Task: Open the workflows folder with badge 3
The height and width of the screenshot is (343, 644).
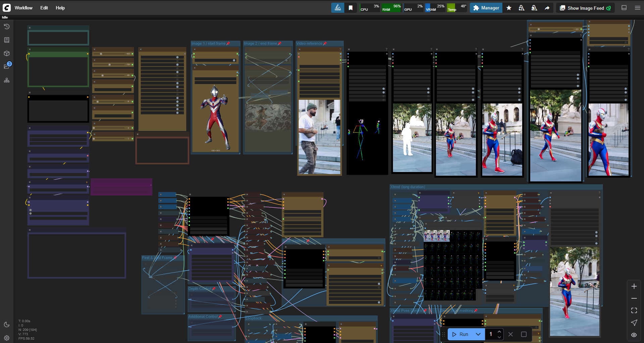Action: 7,67
